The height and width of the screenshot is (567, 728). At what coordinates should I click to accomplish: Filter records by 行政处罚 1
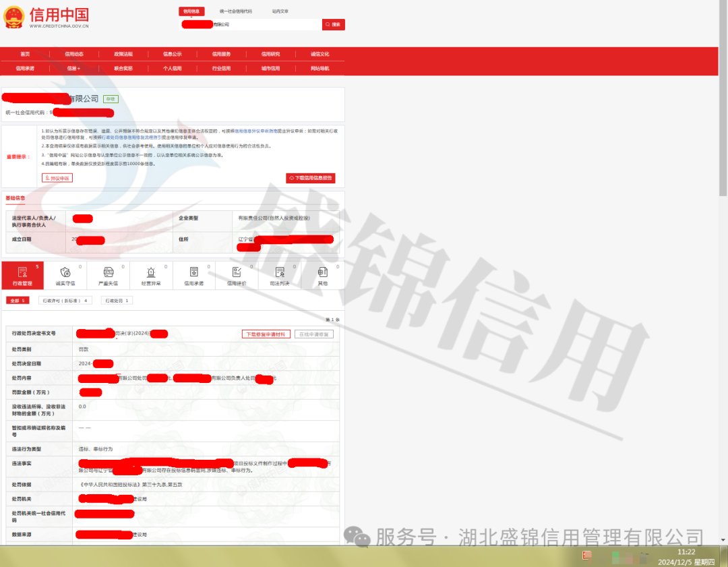(117, 301)
